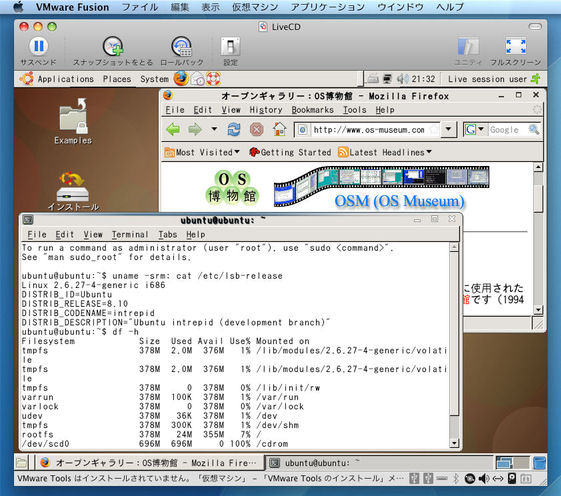Click the clock showing 21:32
This screenshot has width=561, height=496.
(x=423, y=79)
